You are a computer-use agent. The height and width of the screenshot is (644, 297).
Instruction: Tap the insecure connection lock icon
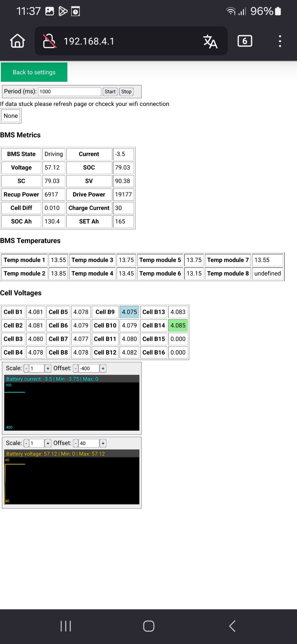(49, 41)
